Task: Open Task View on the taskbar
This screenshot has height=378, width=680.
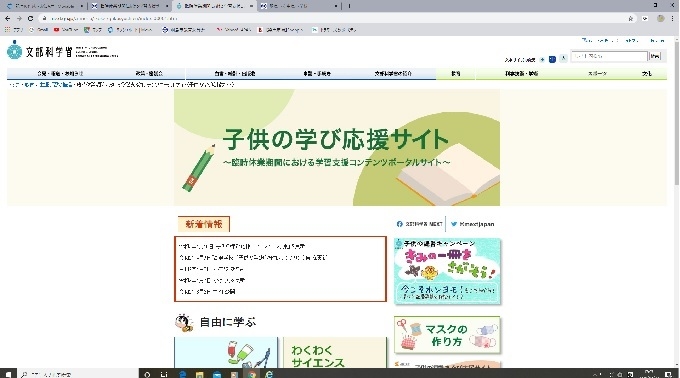Action: [164, 374]
